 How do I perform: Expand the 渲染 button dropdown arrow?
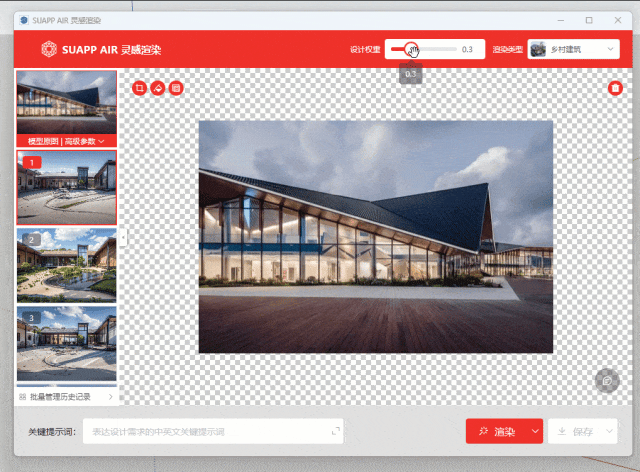pyautogui.click(x=535, y=431)
